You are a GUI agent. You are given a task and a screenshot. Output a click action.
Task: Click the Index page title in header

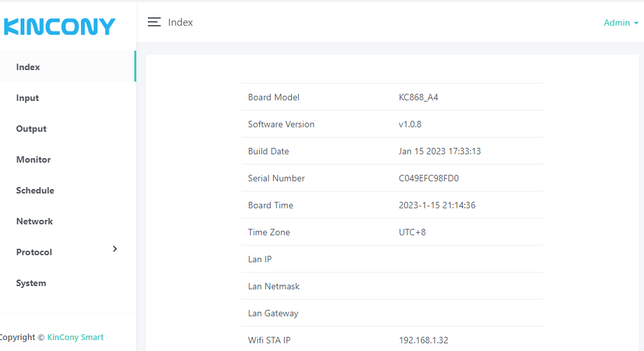(x=181, y=22)
